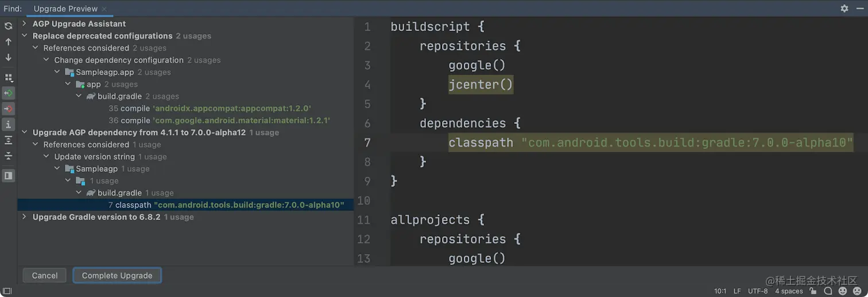868x297 pixels.
Task: Select usage line 7 classpath entry
Action: click(x=185, y=205)
